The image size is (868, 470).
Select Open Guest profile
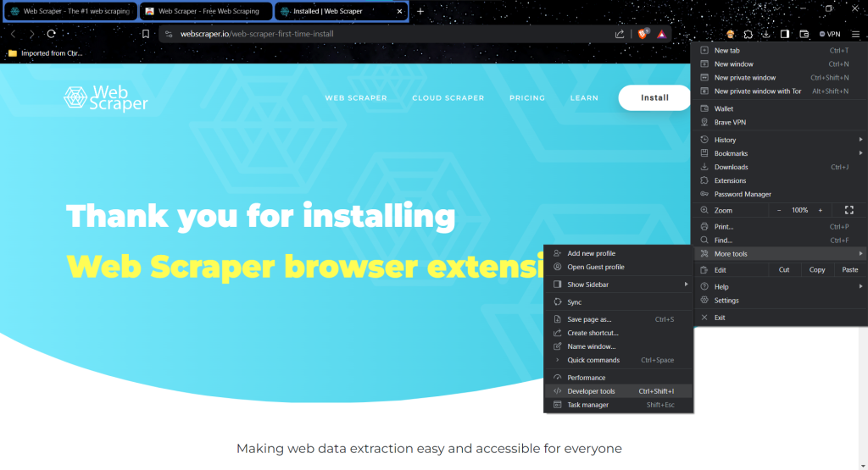tap(618, 267)
